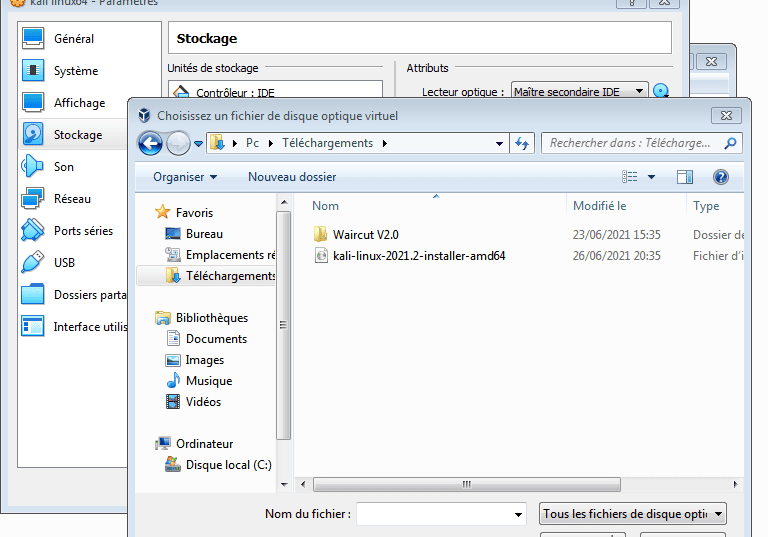Open the Organiser menu

click(185, 177)
